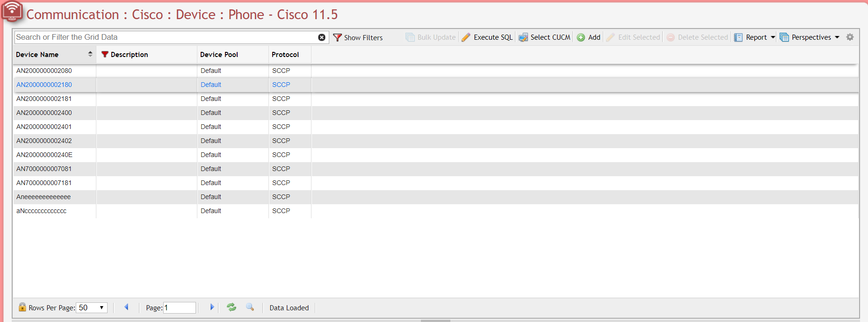Click the settings gear icon in the toolbar

click(x=850, y=37)
